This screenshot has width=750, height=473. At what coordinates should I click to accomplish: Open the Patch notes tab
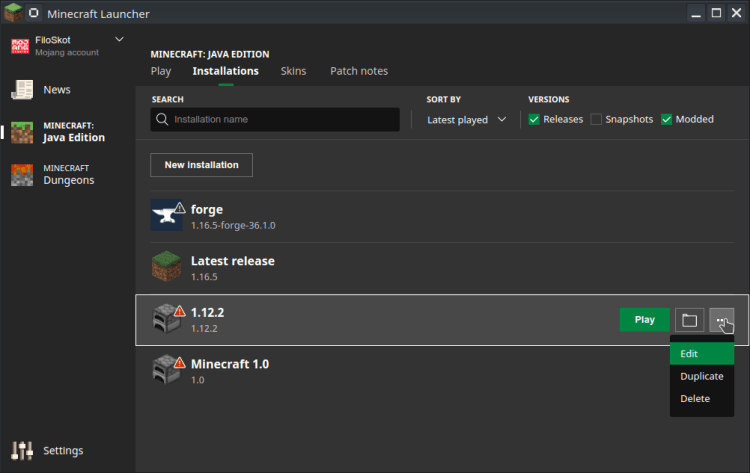point(359,71)
